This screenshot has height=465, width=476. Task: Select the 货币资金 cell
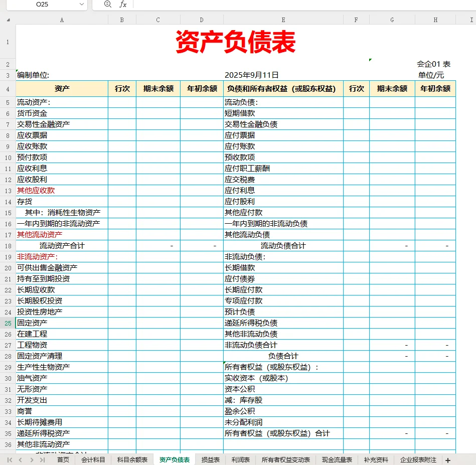point(62,113)
